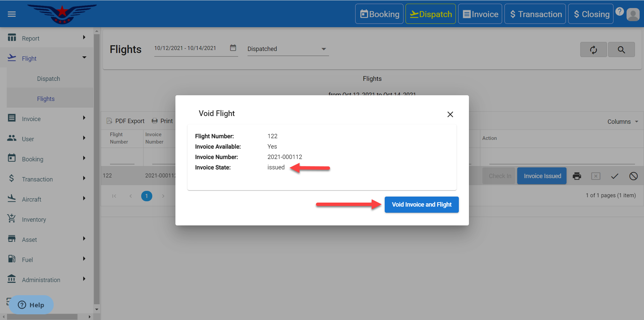Expand the Report sidebar menu
The width and height of the screenshot is (644, 320).
click(x=47, y=38)
